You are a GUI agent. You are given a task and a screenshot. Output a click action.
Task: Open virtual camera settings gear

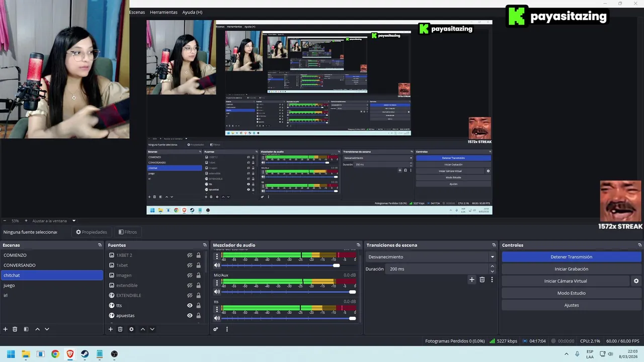[x=636, y=281]
